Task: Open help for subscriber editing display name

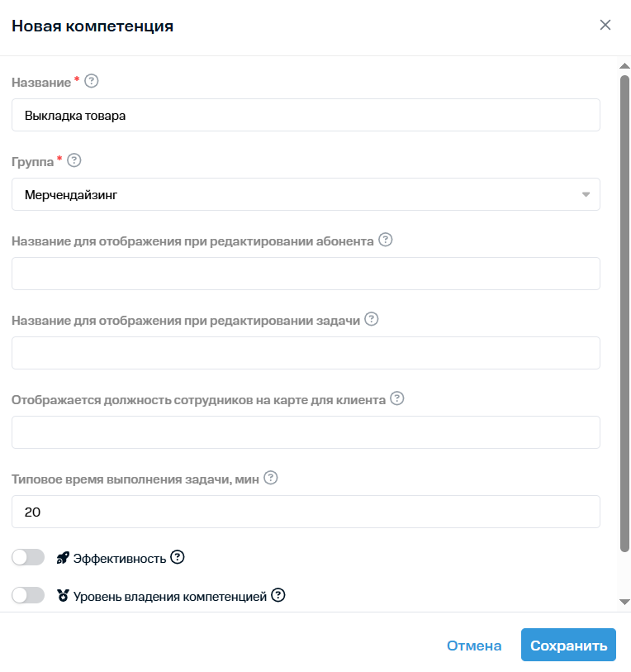Action: (x=386, y=240)
